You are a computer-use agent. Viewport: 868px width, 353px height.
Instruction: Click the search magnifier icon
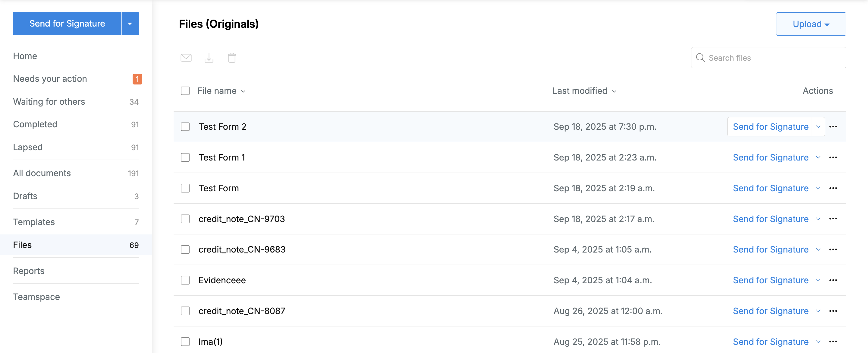(700, 58)
